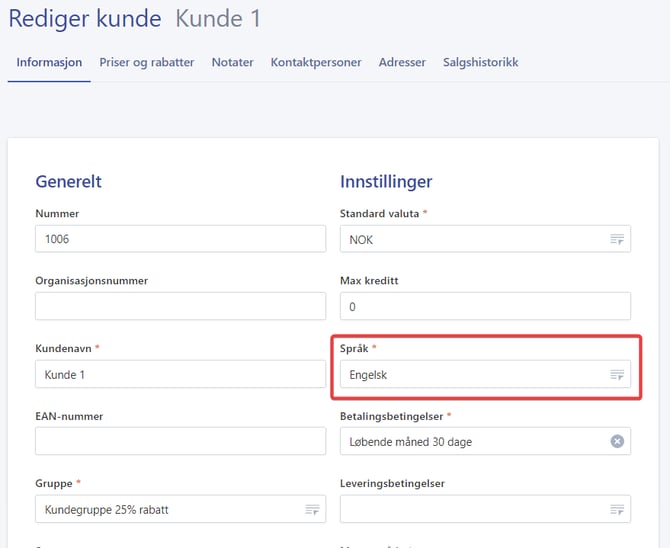Focus the empty Organisasjonsnummer field
Screen dimensions: 670x548
[x=180, y=306]
